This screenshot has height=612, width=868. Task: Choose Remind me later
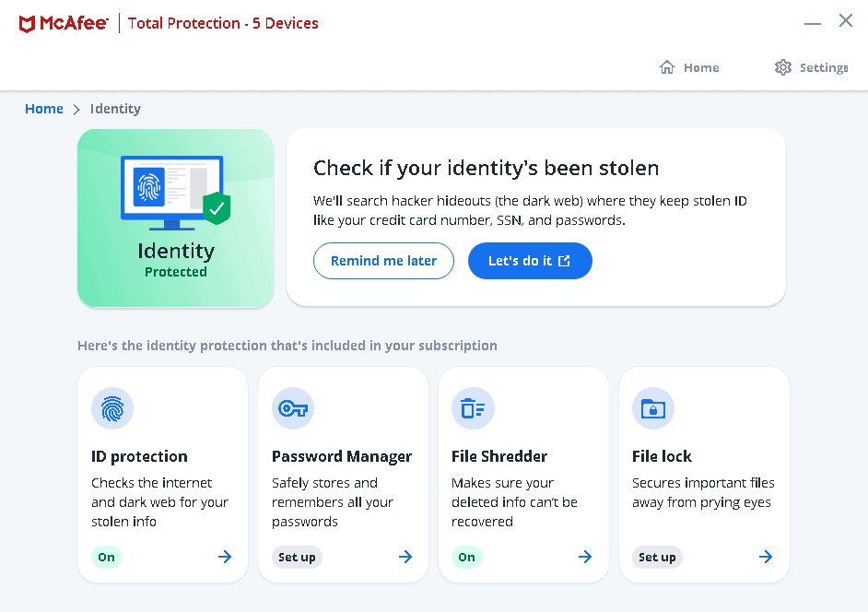click(383, 261)
